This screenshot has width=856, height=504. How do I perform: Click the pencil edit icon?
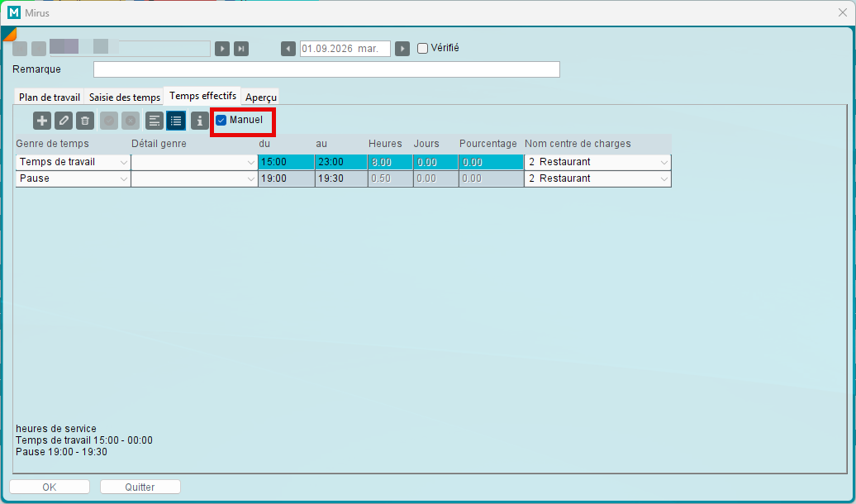(64, 121)
